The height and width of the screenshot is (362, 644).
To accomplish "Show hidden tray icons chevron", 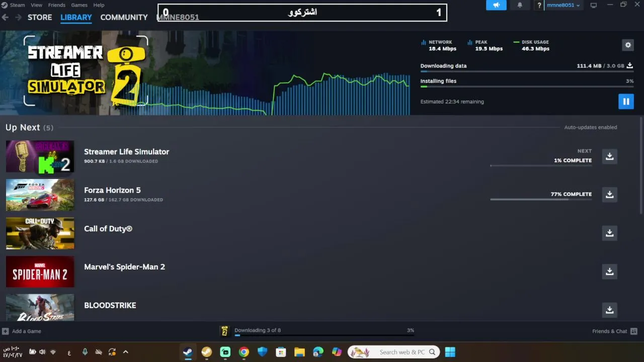I will [x=125, y=352].
